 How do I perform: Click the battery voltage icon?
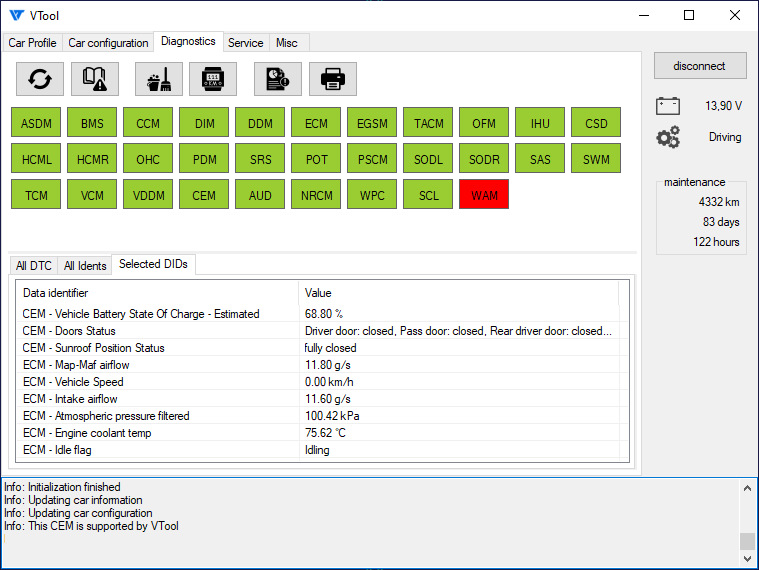coord(668,105)
